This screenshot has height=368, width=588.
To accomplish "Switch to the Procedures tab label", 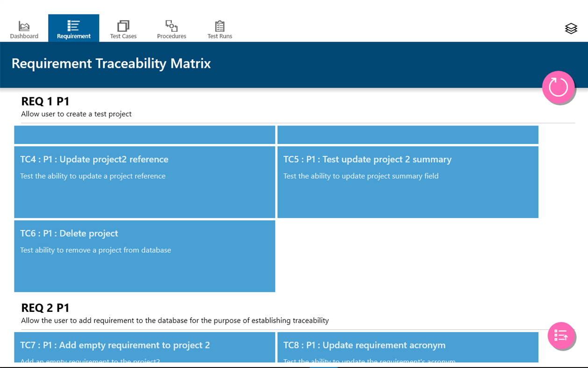I will click(x=171, y=36).
